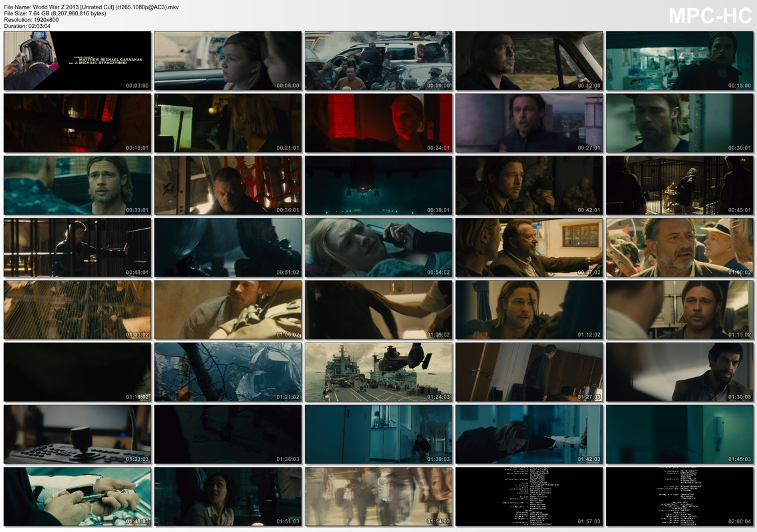
Task: Open the frame stamped 00:18:01
Action: point(77,123)
